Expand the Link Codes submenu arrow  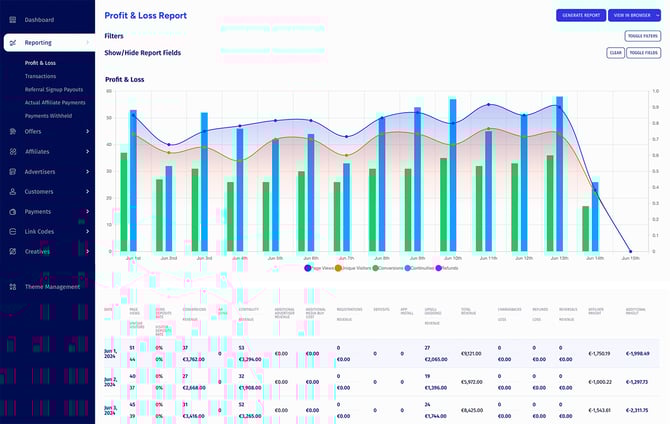(88, 232)
